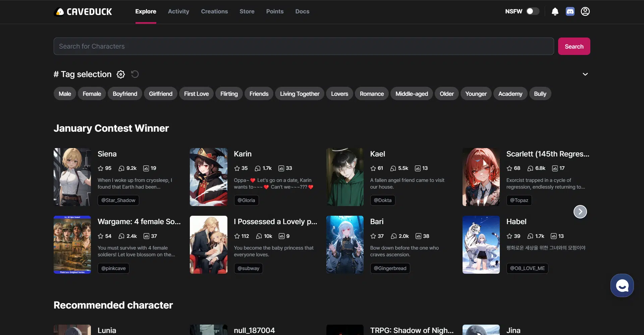This screenshot has width=644, height=335.
Task: Focus the Search for Characters field
Action: (304, 46)
